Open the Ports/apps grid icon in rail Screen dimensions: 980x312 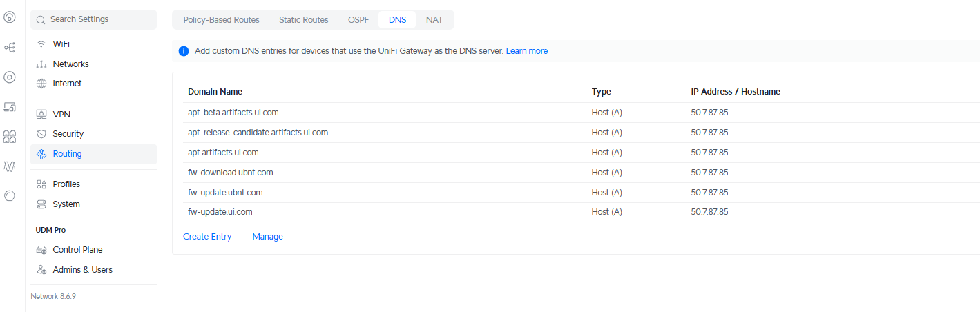click(10, 137)
